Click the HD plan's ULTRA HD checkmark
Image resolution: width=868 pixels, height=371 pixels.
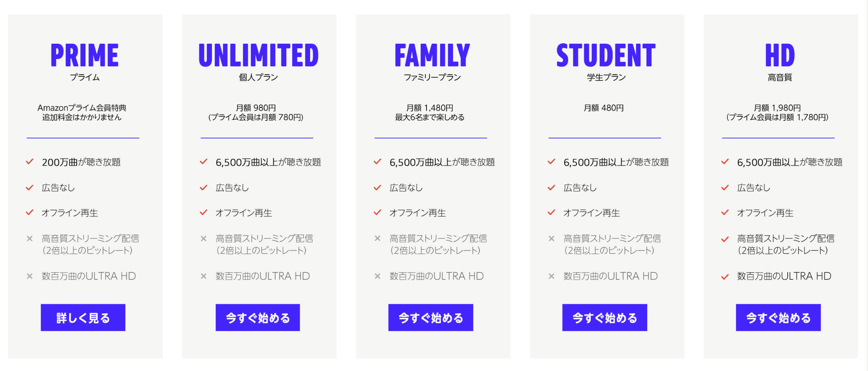725,277
